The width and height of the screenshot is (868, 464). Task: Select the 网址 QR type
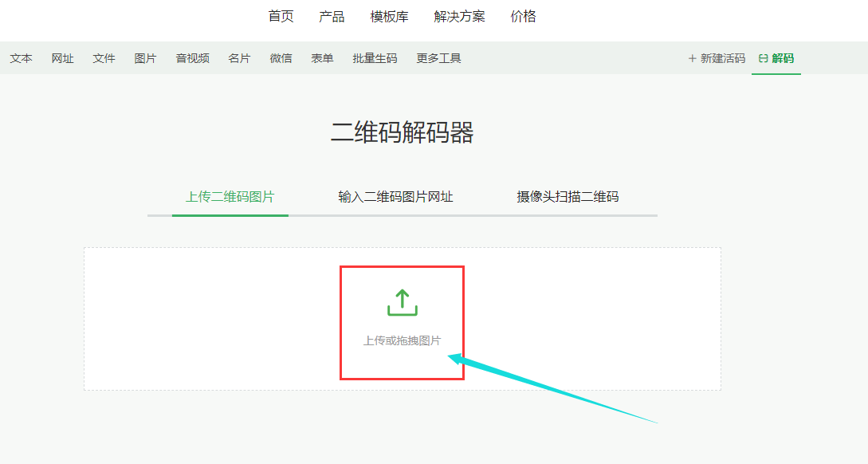pos(62,59)
